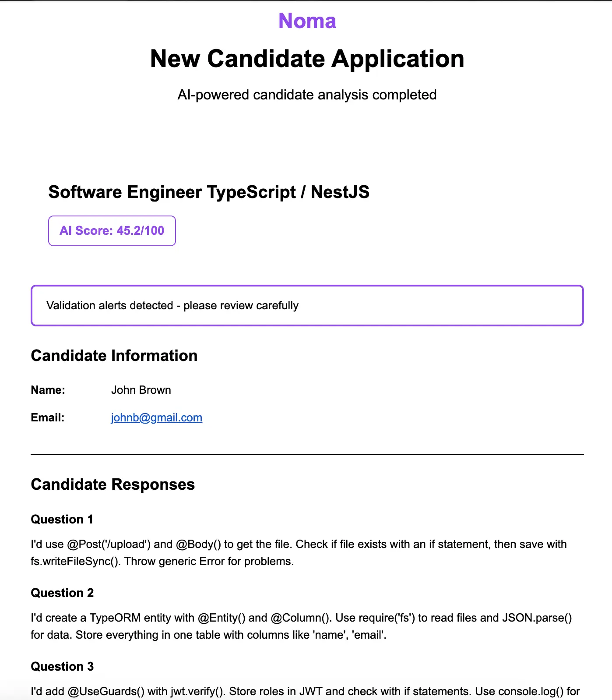Open the johnb@gmail.com email link

tap(157, 417)
